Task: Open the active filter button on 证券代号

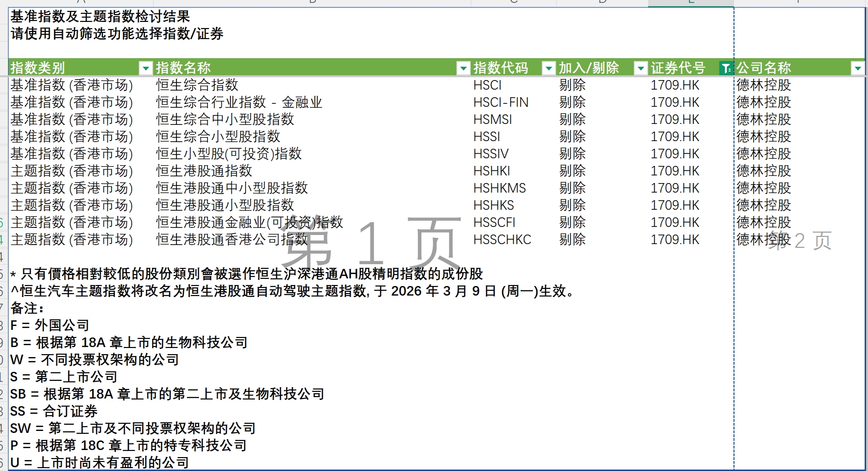Action: pyautogui.click(x=726, y=69)
